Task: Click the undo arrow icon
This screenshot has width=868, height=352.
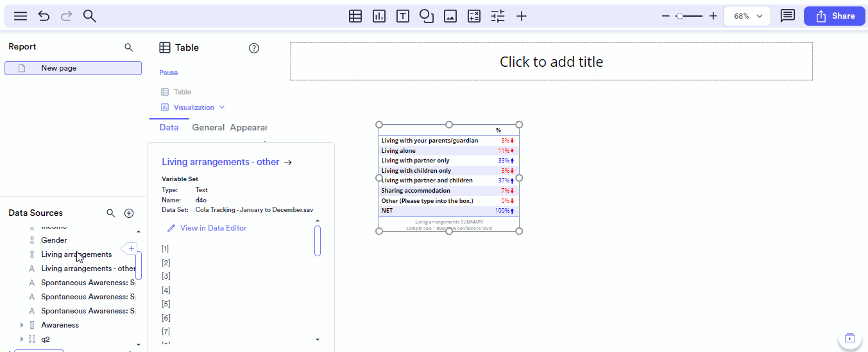Action: pyautogui.click(x=44, y=16)
